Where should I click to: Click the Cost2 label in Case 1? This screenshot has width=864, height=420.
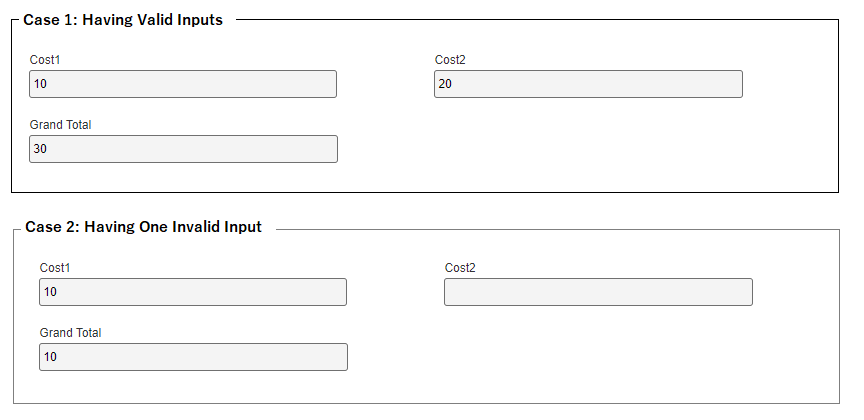[x=450, y=60]
